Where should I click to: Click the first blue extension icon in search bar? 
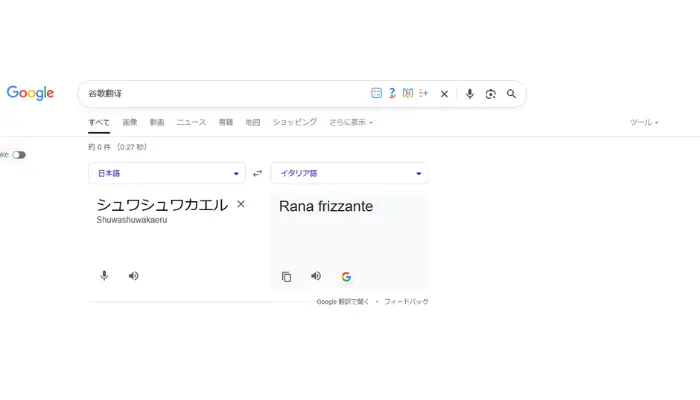376,93
